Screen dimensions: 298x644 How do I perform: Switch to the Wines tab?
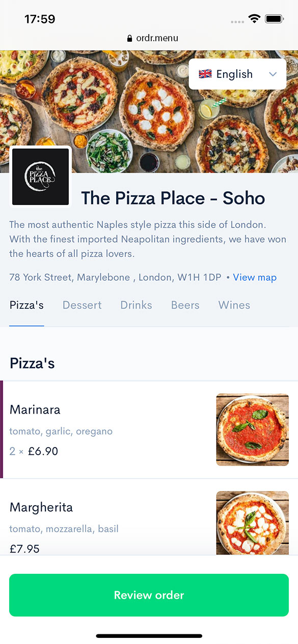pyautogui.click(x=234, y=305)
